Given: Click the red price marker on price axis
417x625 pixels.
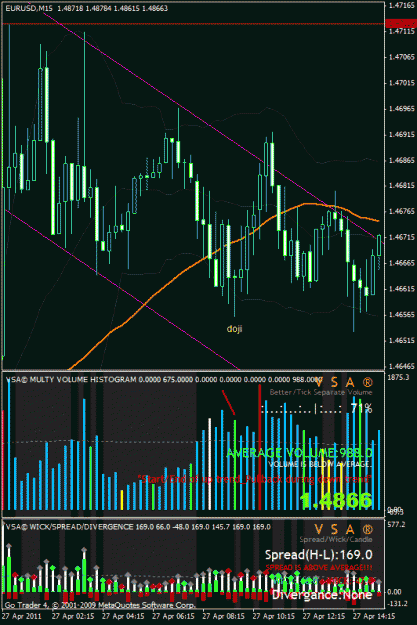Looking at the screenshot, I should 401,24.
